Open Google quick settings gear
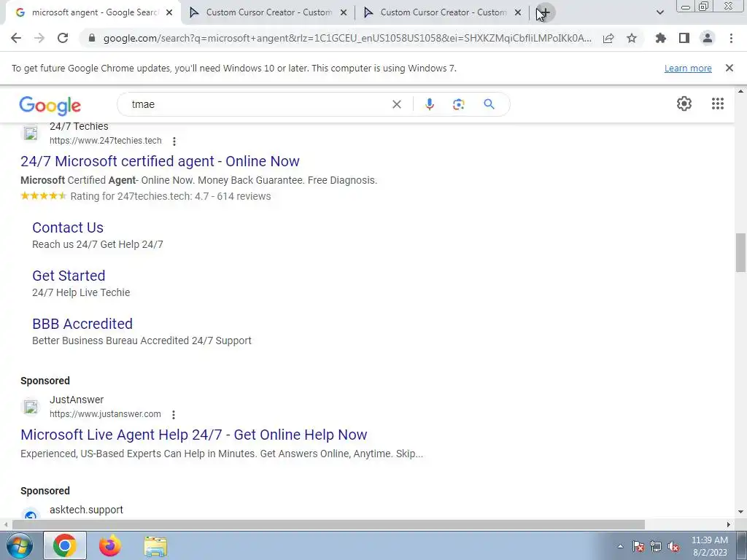747x560 pixels. tap(684, 104)
